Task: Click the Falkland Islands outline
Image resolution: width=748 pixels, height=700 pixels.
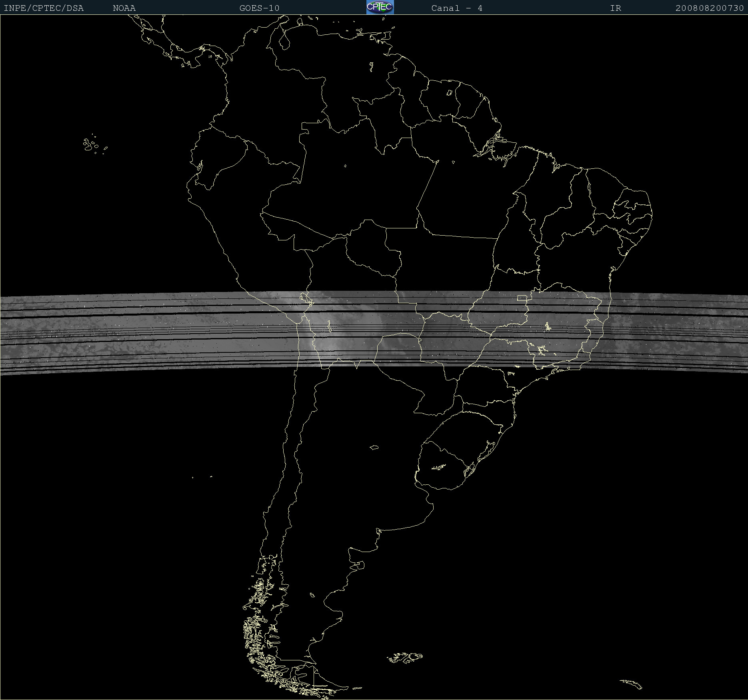Action: coord(405,658)
